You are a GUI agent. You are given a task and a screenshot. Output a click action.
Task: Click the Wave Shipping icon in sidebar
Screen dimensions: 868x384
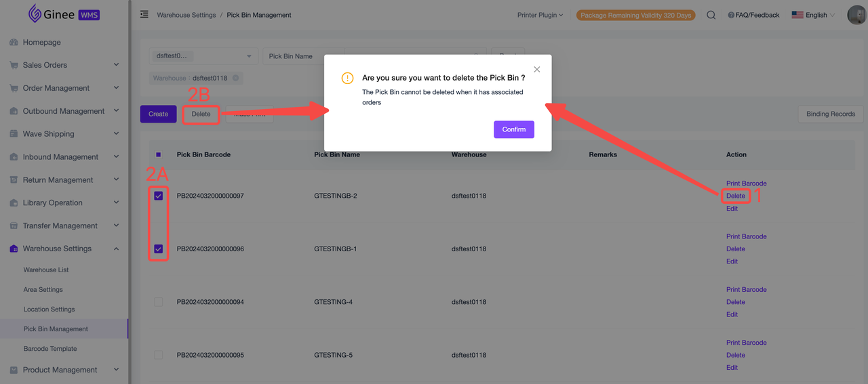[x=14, y=134]
